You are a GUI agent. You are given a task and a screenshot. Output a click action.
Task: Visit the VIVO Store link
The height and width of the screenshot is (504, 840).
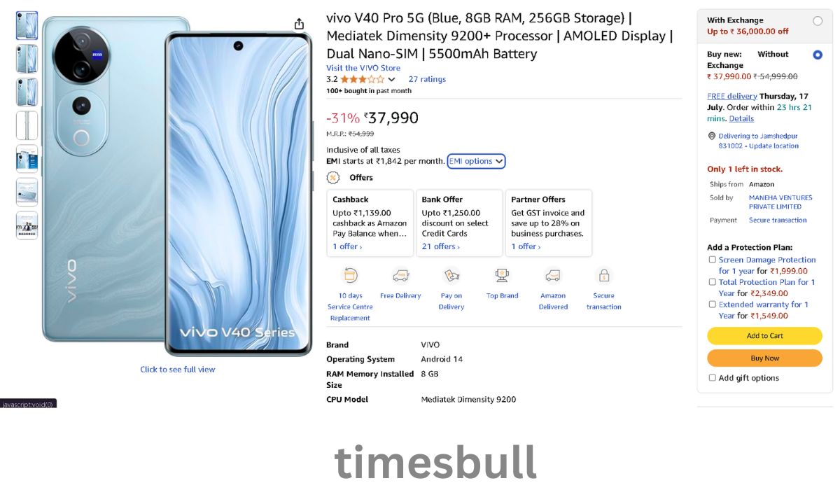363,68
